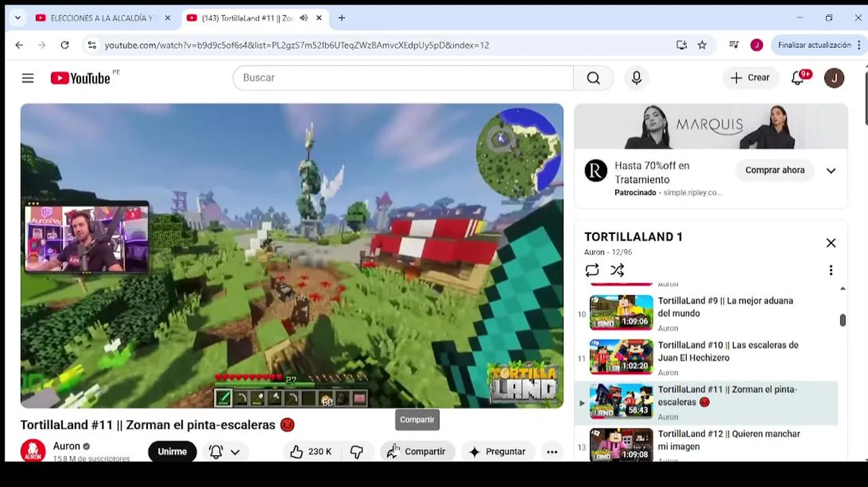Viewport: 868px width, 487px height.
Task: Close the TortillaLand #11 tab
Action: (319, 18)
